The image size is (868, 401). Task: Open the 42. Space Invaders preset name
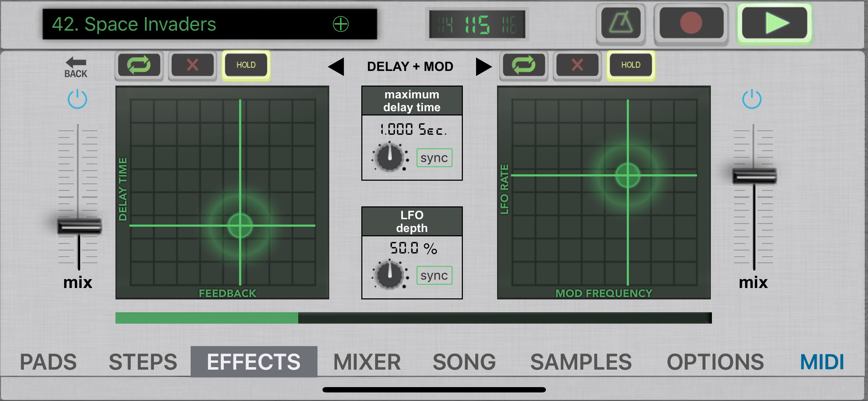coord(134,24)
